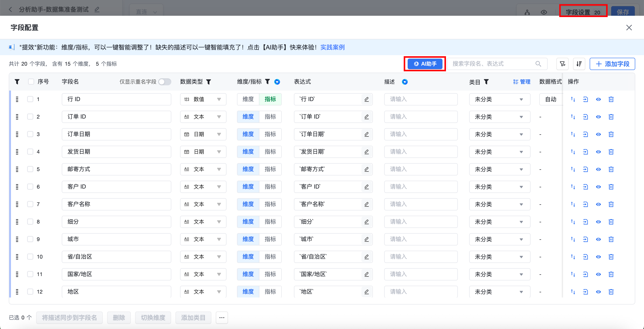Edit expression of 订单日期 with pencil icon
This screenshot has height=329, width=644.
point(366,134)
